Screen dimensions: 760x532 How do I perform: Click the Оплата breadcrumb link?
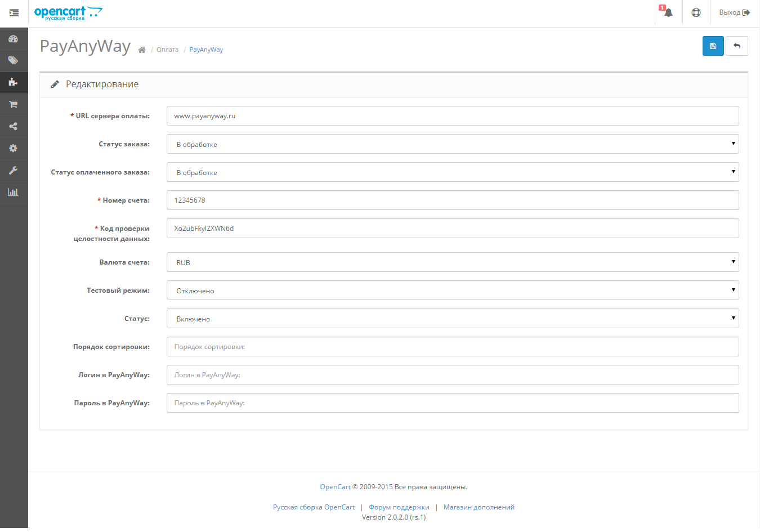click(167, 50)
